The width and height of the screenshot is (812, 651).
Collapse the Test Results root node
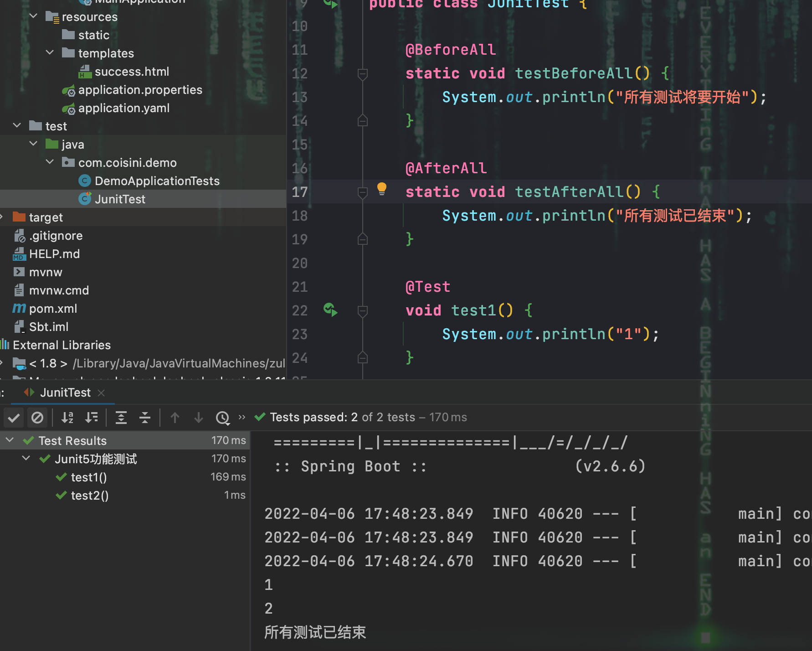pos(10,440)
